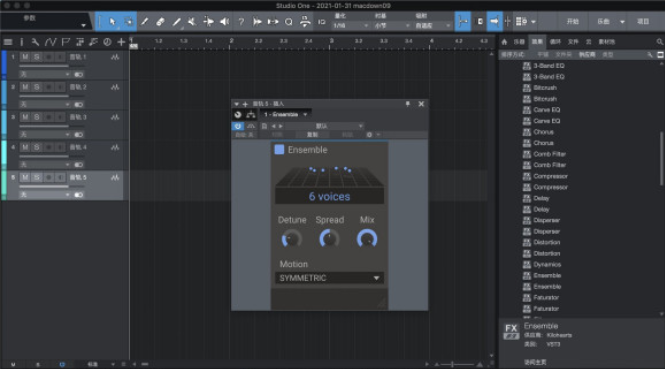Image resolution: width=665 pixels, height=369 pixels.
Task: Click the IQ icon in toolbar
Action: click(321, 22)
